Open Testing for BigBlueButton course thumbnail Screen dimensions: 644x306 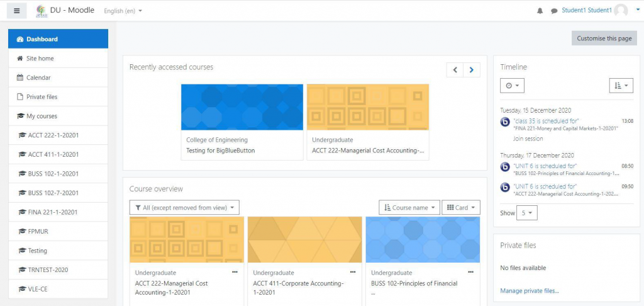(241, 107)
